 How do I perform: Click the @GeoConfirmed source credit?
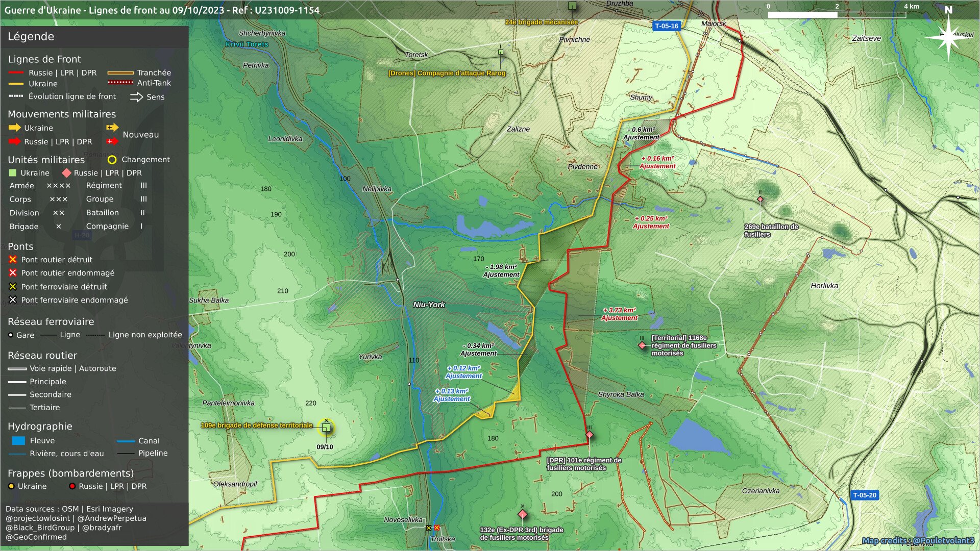(x=36, y=537)
